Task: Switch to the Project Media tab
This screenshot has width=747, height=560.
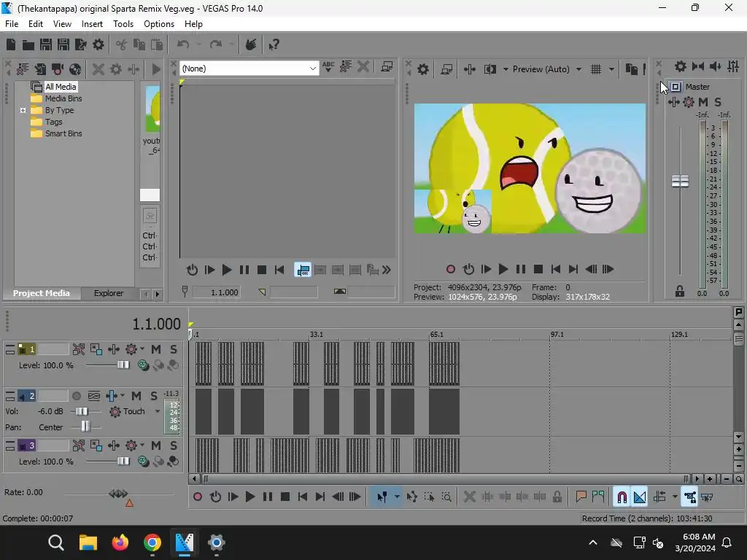Action: click(x=42, y=293)
